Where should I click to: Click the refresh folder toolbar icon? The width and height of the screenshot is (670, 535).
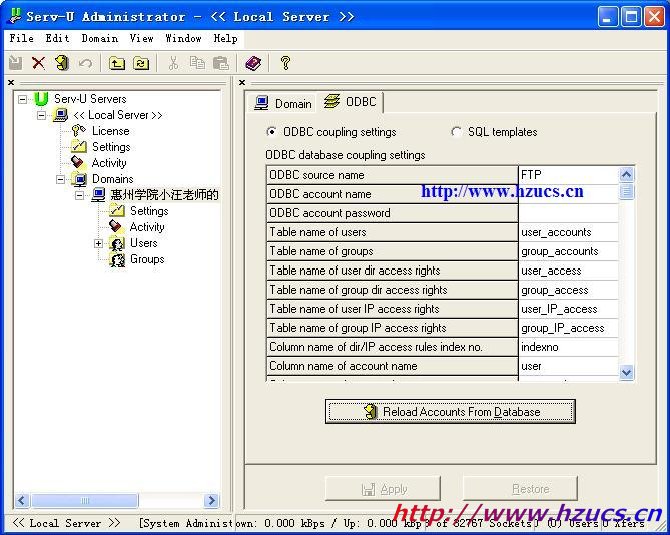(141, 63)
